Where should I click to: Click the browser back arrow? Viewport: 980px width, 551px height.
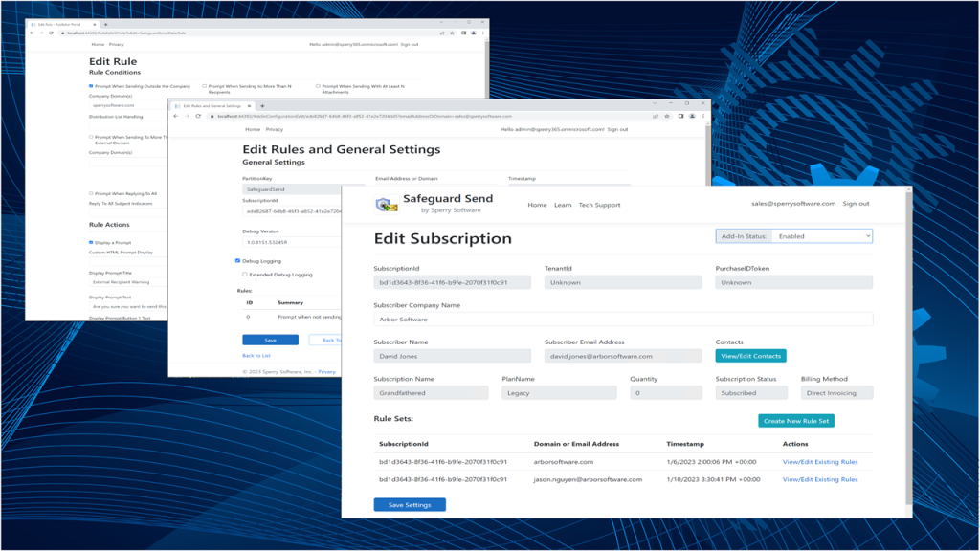[x=175, y=115]
